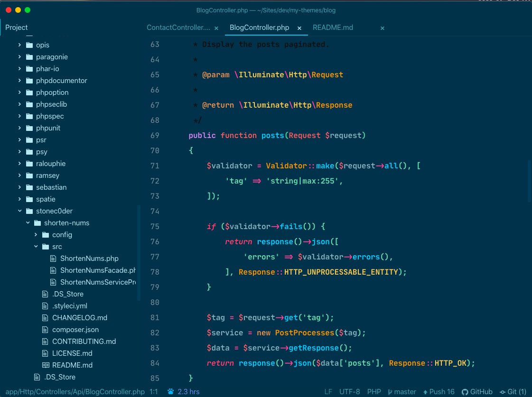This screenshot has width=532, height=397.
Task: Place cursor on getResponse method call
Action: tap(314, 348)
